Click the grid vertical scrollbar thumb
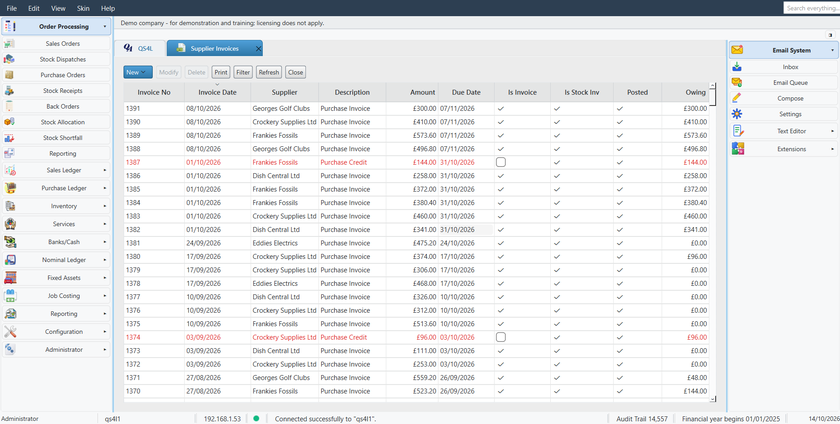The width and height of the screenshot is (840, 424). click(x=712, y=98)
